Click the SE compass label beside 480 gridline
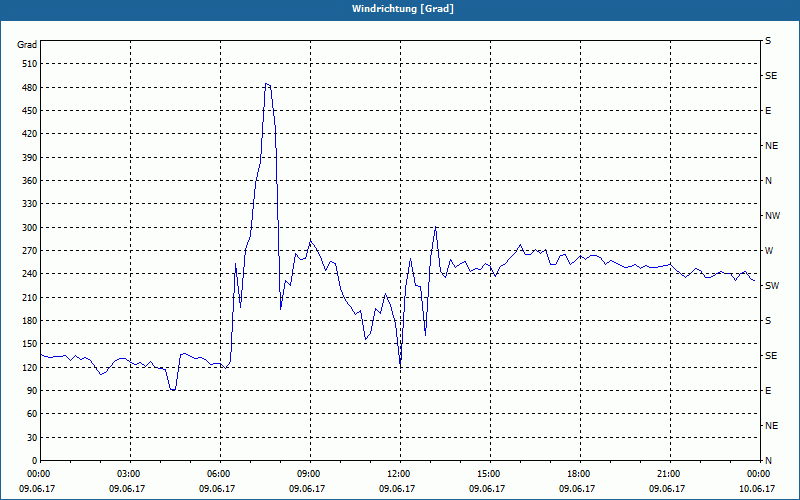Image resolution: width=800 pixels, height=500 pixels. (x=771, y=76)
